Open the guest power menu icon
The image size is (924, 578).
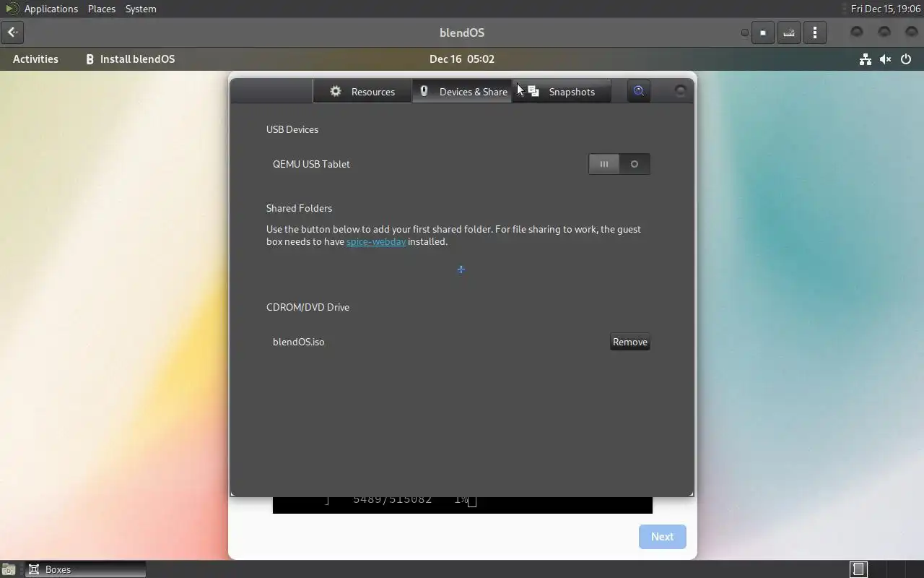click(x=906, y=59)
